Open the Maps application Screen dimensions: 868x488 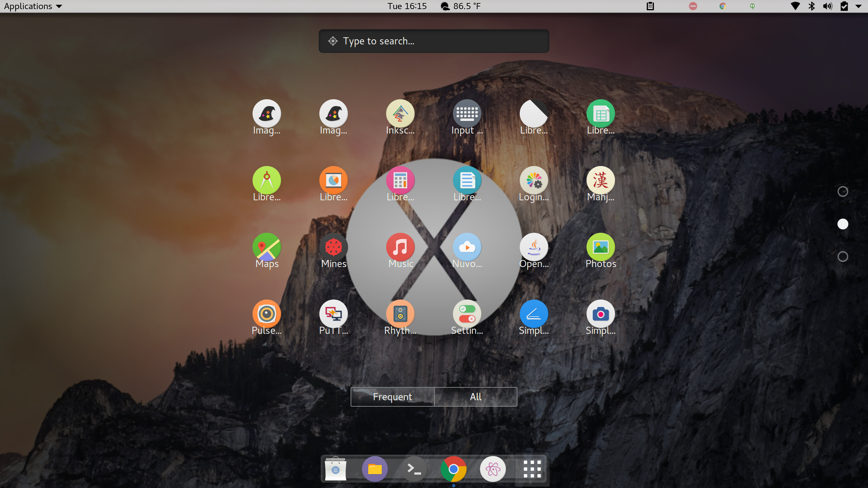[x=267, y=247]
